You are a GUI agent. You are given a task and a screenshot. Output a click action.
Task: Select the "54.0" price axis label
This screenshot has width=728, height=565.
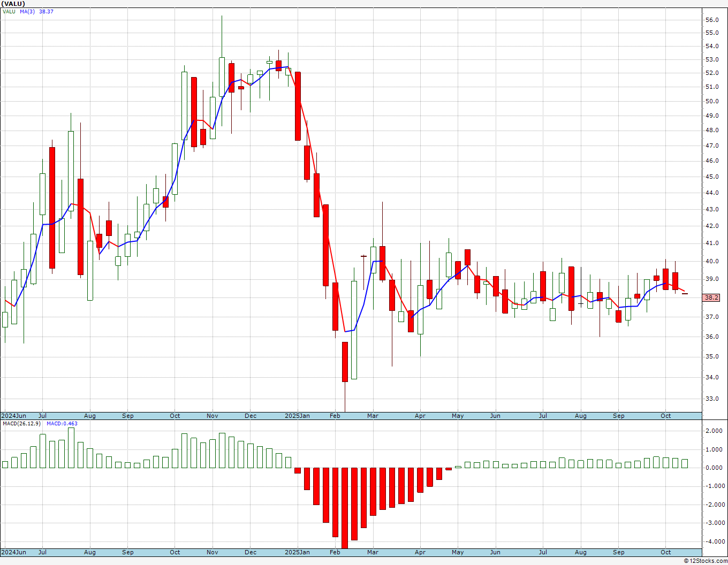712,46
